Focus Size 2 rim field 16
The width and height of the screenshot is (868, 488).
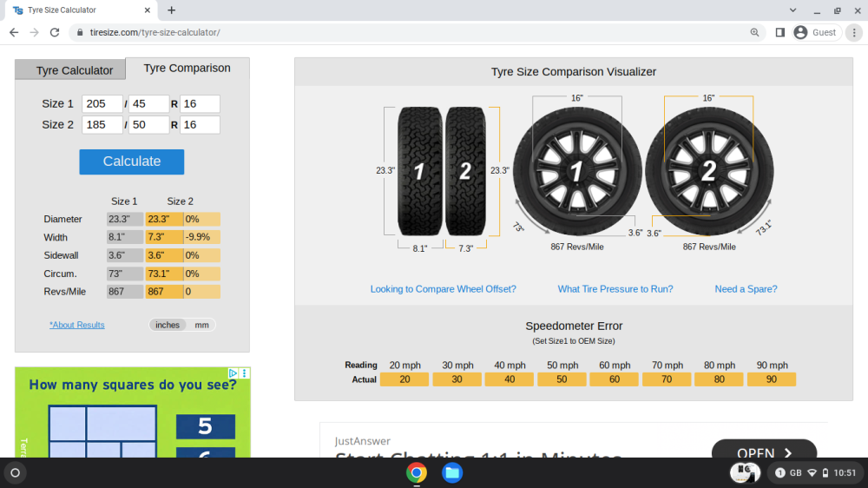200,125
